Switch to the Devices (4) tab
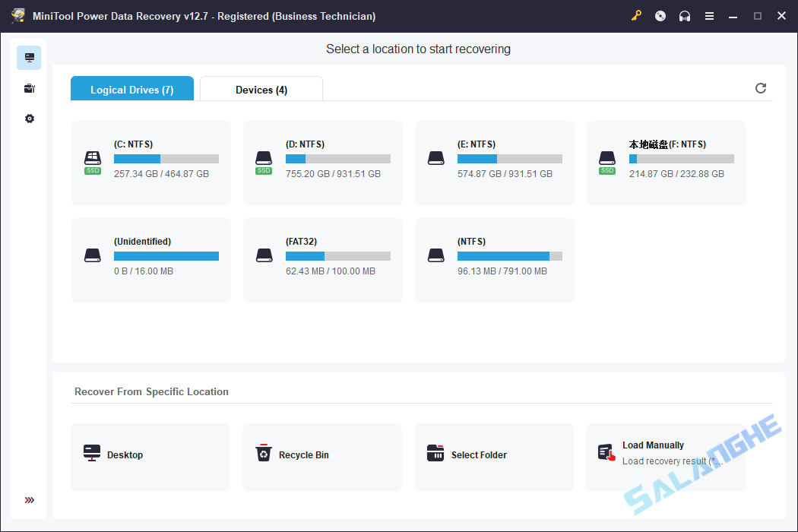798x532 pixels. click(261, 89)
